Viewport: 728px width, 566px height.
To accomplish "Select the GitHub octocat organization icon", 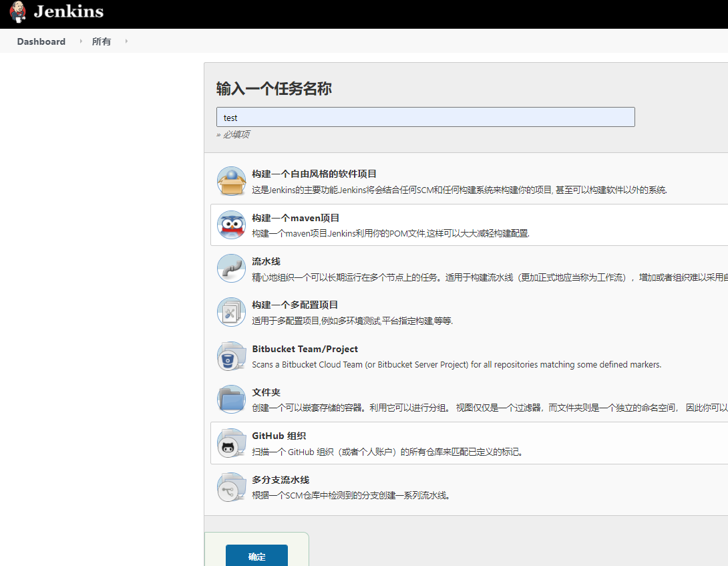I will pyautogui.click(x=231, y=443).
